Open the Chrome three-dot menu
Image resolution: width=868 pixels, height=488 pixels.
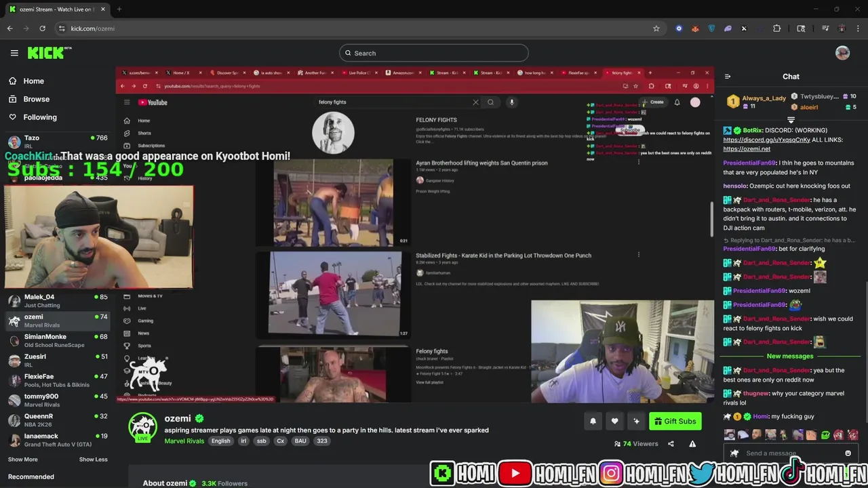point(858,28)
